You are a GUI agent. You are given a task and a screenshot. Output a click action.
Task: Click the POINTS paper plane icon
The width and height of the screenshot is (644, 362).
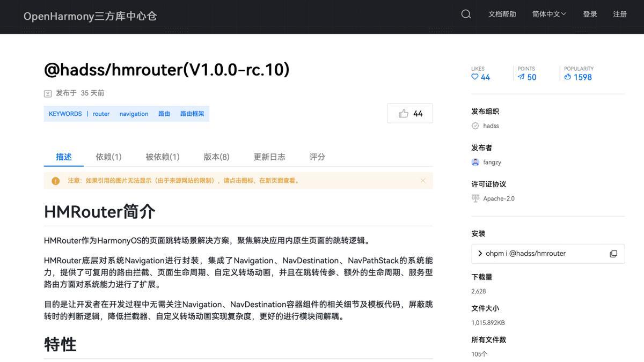521,77
